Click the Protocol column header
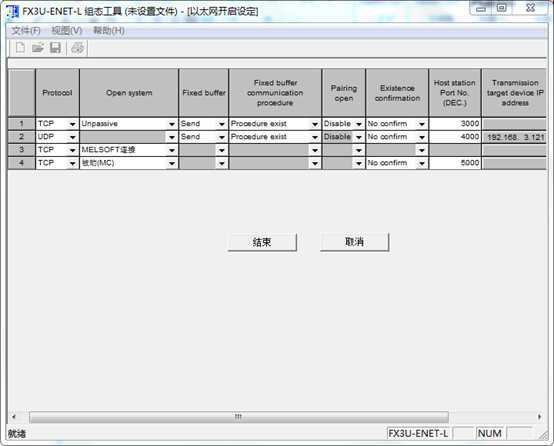This screenshot has height=446, width=554. tap(57, 93)
